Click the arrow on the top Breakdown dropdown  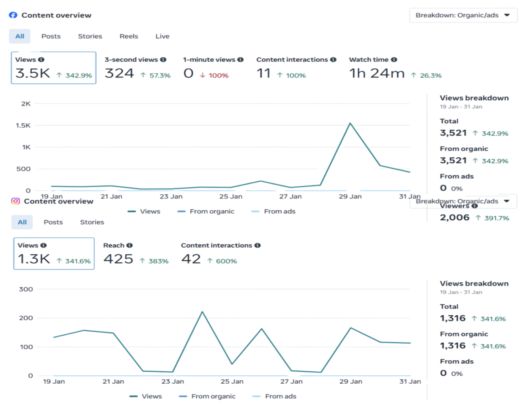coord(507,15)
